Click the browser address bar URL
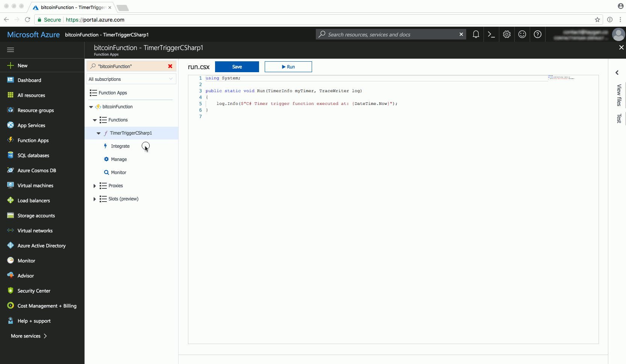Image resolution: width=626 pixels, height=364 pixels. pyautogui.click(x=95, y=20)
